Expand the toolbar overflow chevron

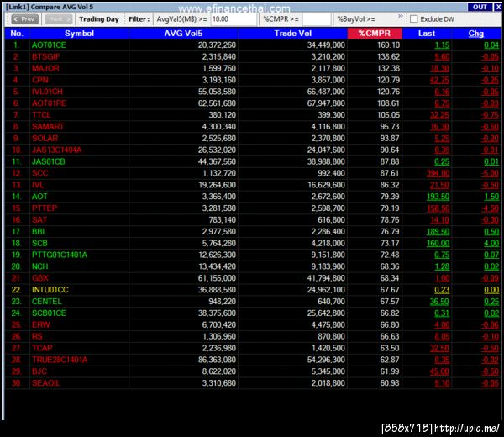pos(400,16)
